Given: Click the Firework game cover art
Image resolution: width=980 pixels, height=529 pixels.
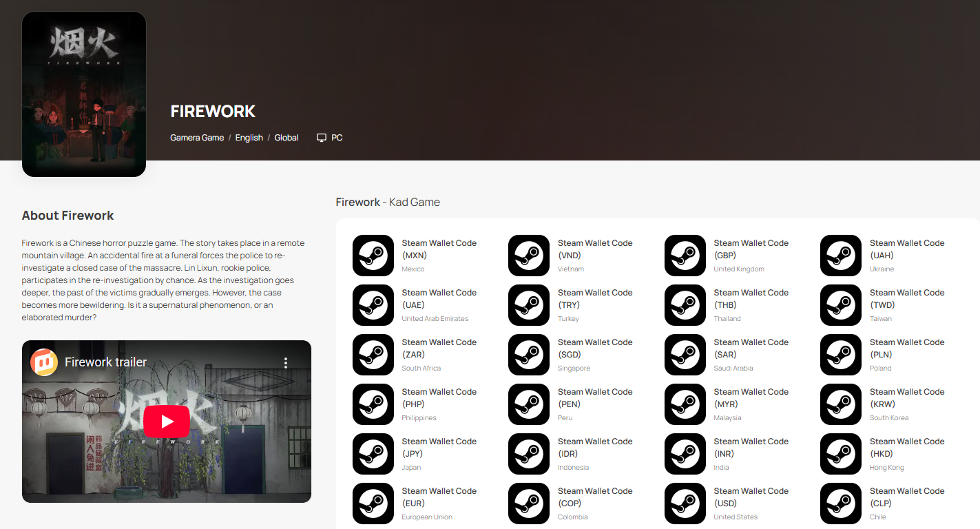Looking at the screenshot, I should tap(84, 94).
